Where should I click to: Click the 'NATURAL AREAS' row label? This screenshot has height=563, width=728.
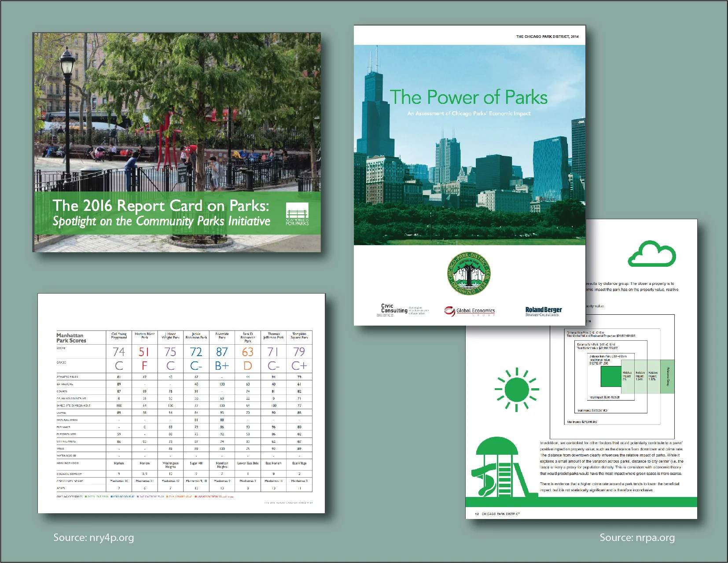click(x=67, y=420)
